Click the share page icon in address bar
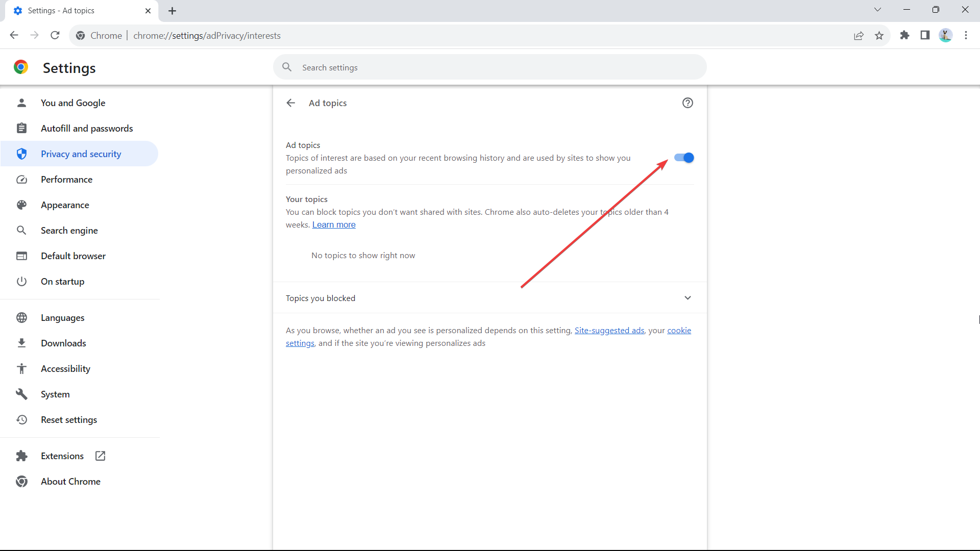 click(859, 35)
